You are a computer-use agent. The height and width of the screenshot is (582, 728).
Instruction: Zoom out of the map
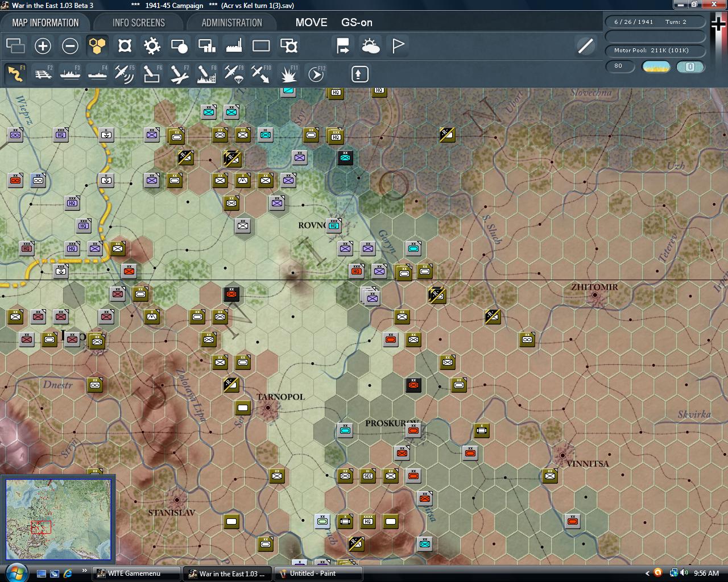point(71,45)
